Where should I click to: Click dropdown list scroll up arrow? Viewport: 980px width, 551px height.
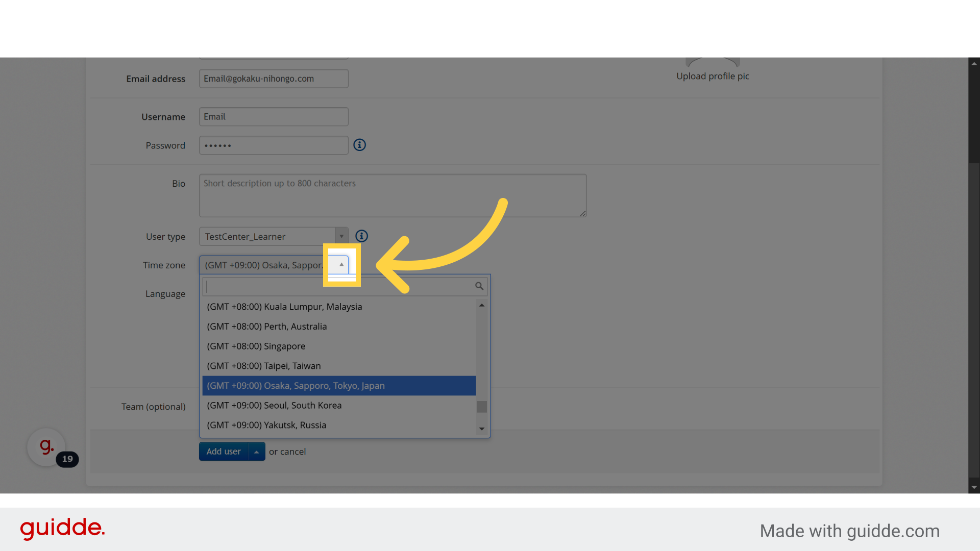point(481,305)
